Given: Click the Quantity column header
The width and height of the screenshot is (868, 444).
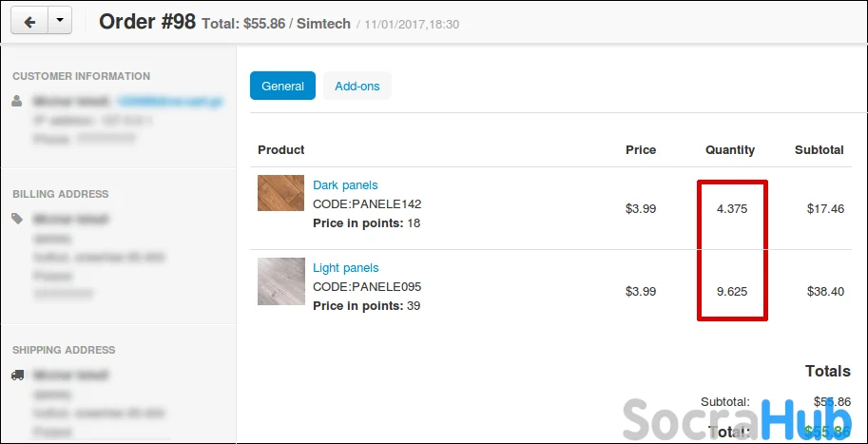Looking at the screenshot, I should pos(730,149).
